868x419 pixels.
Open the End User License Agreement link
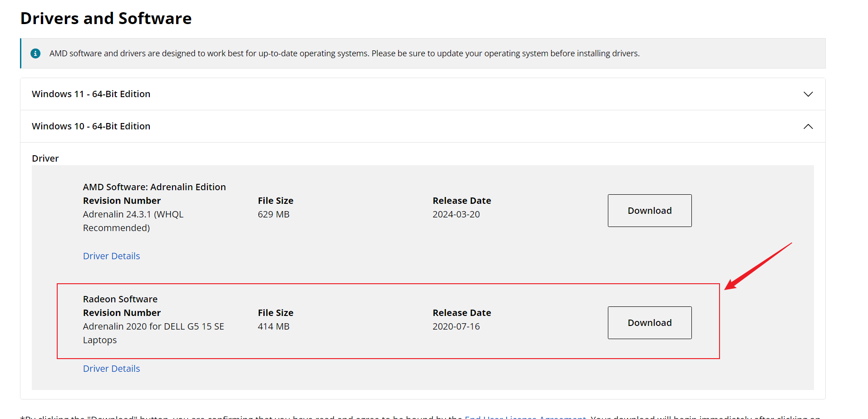(x=525, y=417)
